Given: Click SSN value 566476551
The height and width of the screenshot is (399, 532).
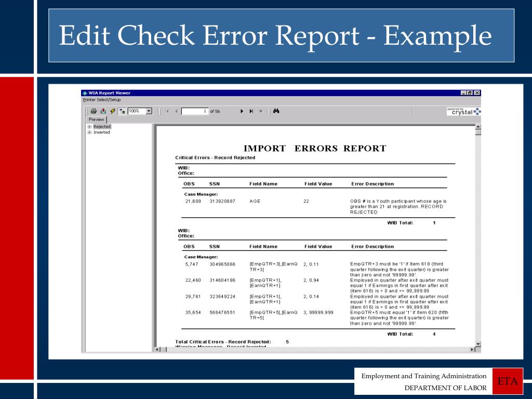Looking at the screenshot, I should tap(222, 312).
